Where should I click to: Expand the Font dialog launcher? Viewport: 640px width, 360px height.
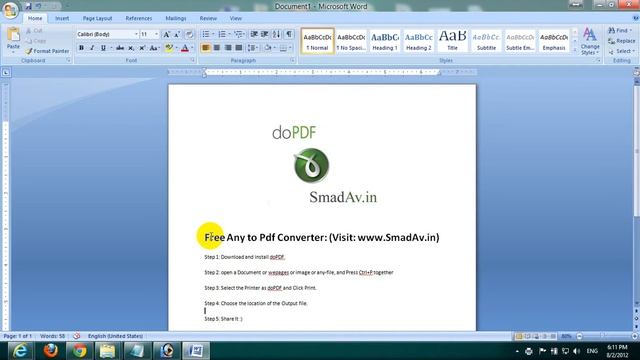click(192, 60)
